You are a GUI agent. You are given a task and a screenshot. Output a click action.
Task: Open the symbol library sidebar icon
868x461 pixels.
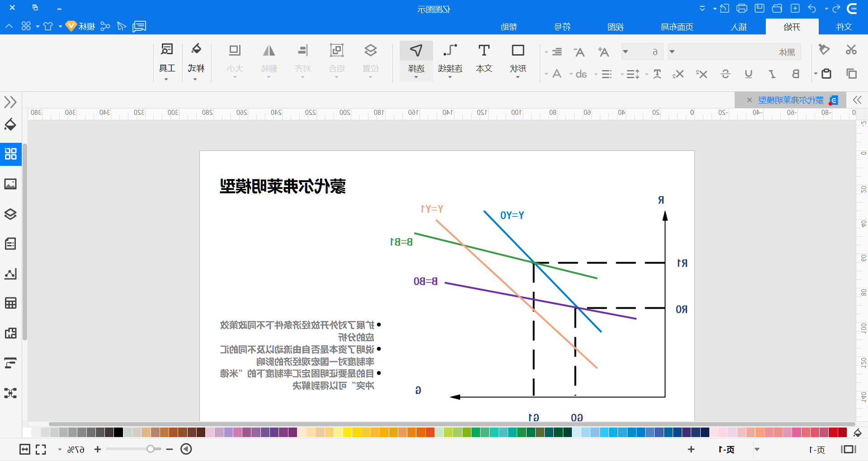click(10, 154)
